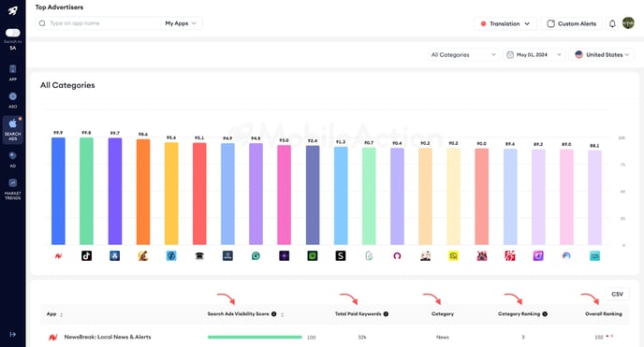
Task: Open the APP section in sidebar
Action: tap(13, 73)
